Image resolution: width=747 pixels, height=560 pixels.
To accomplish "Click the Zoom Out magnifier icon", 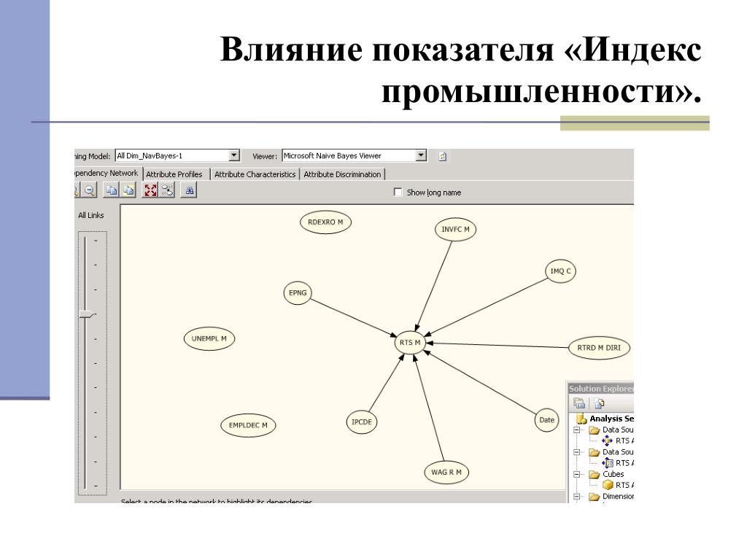I will point(90,191).
